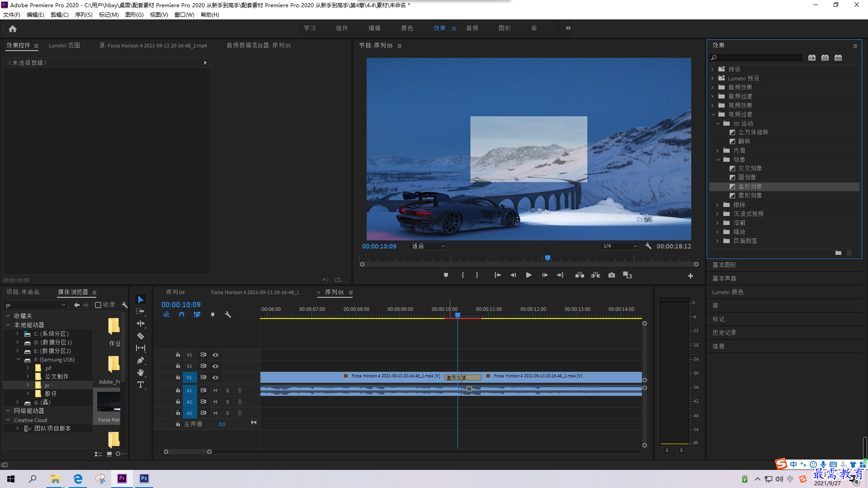
Task: Show more workspaces with double chevron
Action: point(568,28)
